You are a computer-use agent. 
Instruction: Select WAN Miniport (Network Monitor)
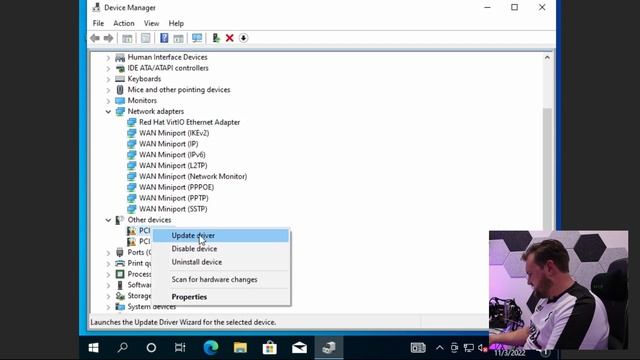(x=193, y=176)
